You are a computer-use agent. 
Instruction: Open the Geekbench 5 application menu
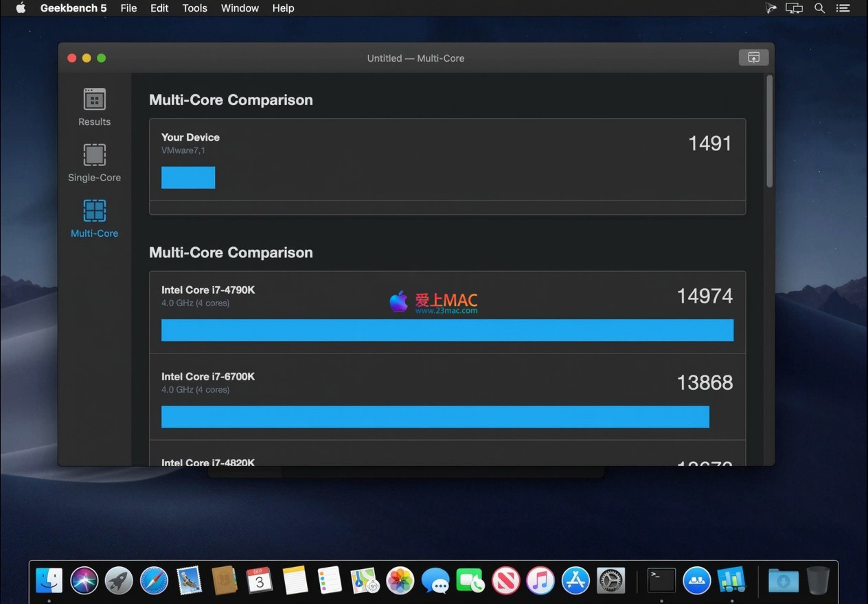click(73, 8)
